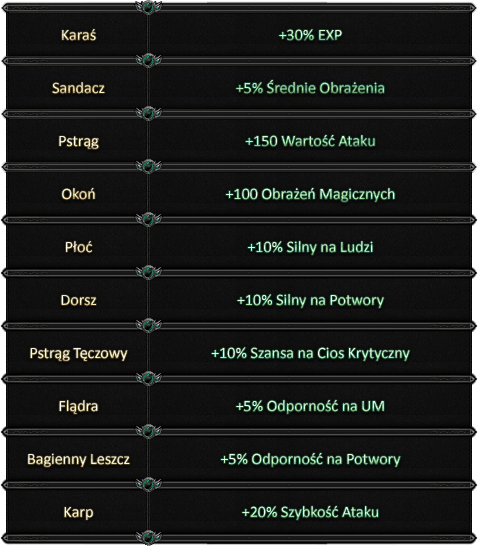This screenshot has width=478, height=546.
Task: Click the Karp fish name
Action: click(78, 513)
